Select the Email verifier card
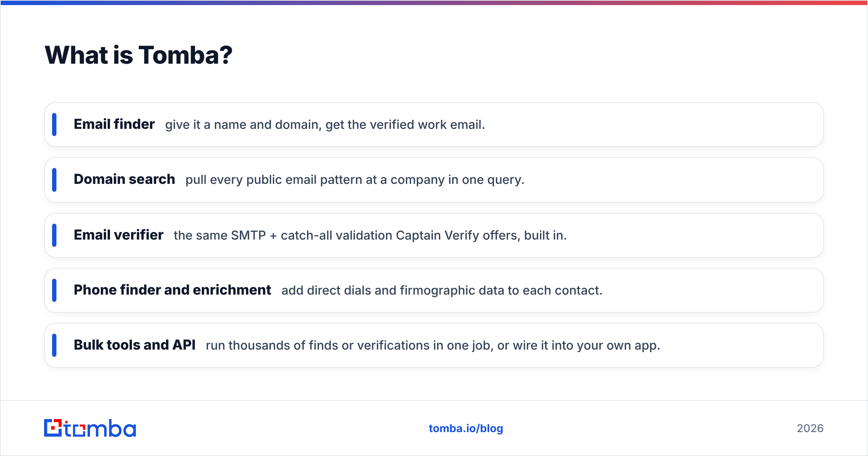This screenshot has width=868, height=456. (x=434, y=235)
